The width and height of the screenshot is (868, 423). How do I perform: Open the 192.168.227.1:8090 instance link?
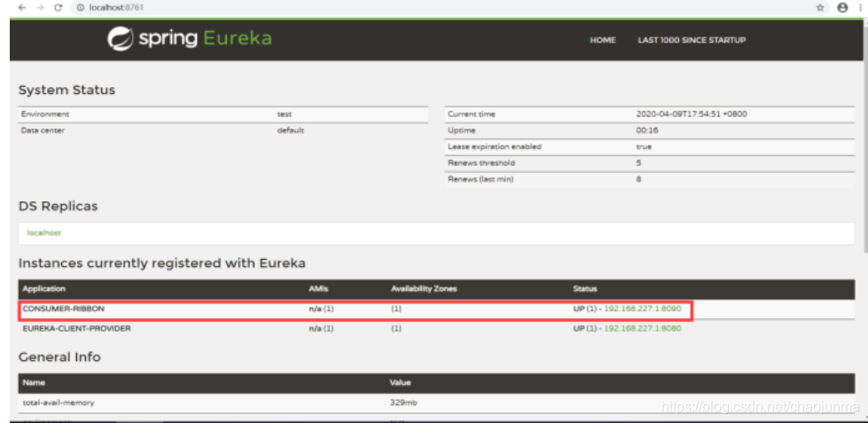coord(643,309)
